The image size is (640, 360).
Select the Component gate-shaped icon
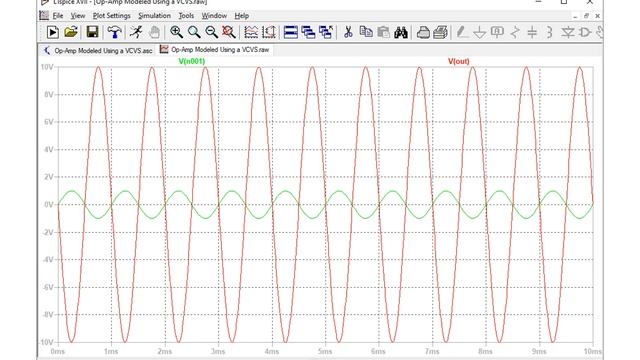pos(585,32)
